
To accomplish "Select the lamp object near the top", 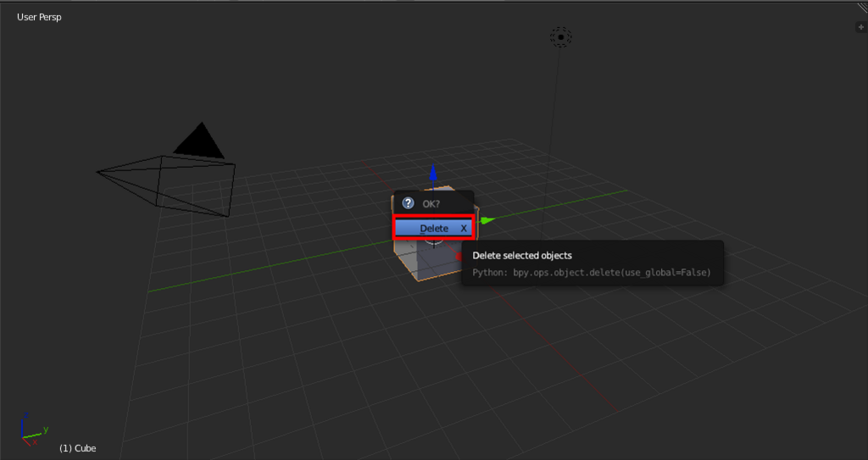I will click(x=561, y=37).
